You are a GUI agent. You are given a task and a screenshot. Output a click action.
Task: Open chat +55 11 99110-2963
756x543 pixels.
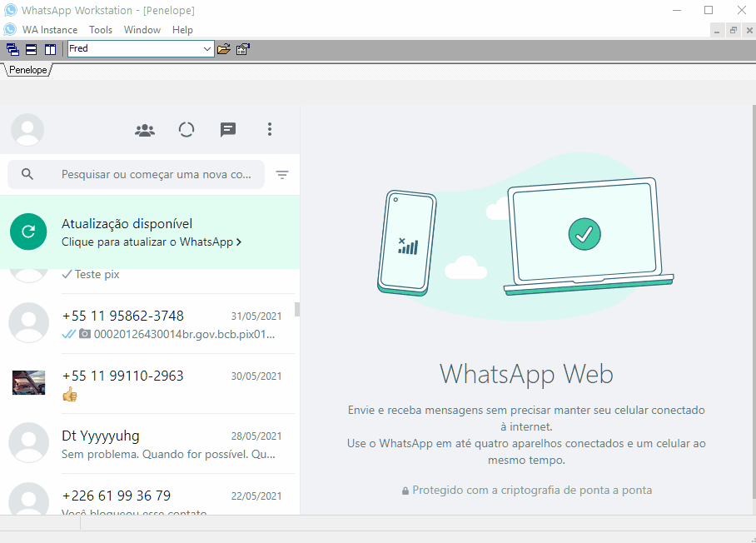[150, 383]
